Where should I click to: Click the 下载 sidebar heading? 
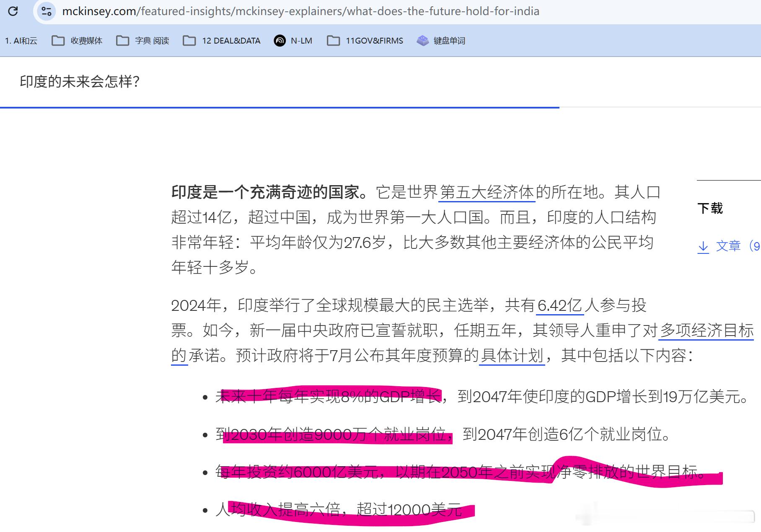710,208
